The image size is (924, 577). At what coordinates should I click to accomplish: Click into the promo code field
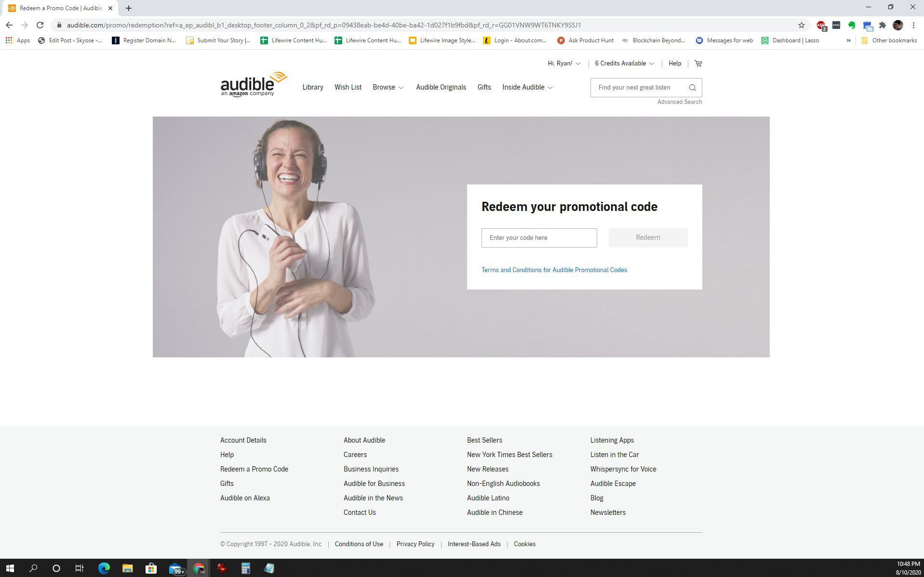tap(539, 238)
